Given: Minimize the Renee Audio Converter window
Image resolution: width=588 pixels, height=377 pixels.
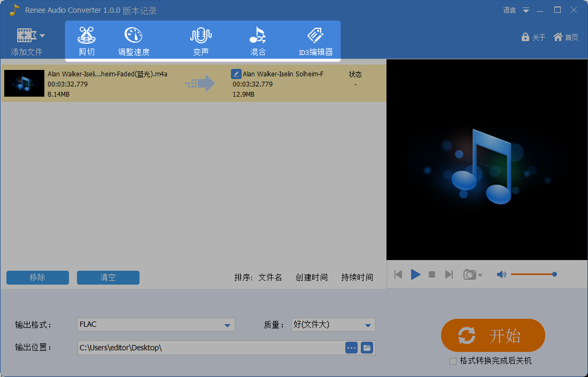Looking at the screenshot, I should pos(540,10).
